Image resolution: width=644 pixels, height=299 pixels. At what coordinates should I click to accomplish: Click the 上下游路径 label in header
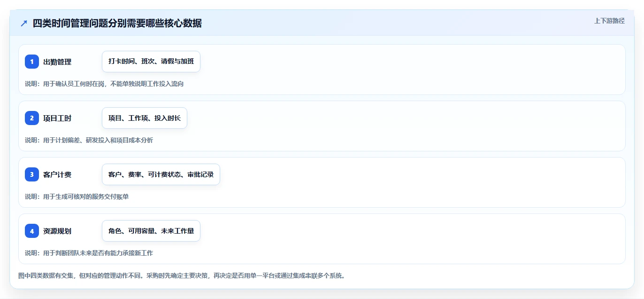coord(609,21)
